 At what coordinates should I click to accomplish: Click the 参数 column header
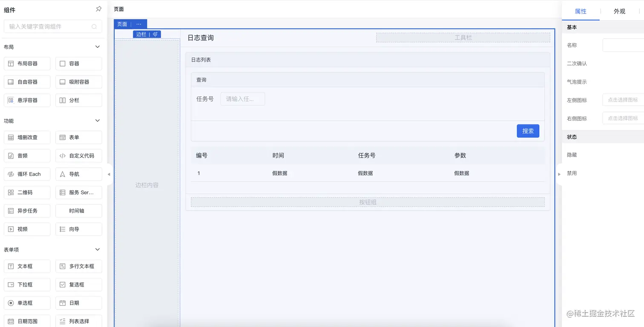(x=460, y=156)
